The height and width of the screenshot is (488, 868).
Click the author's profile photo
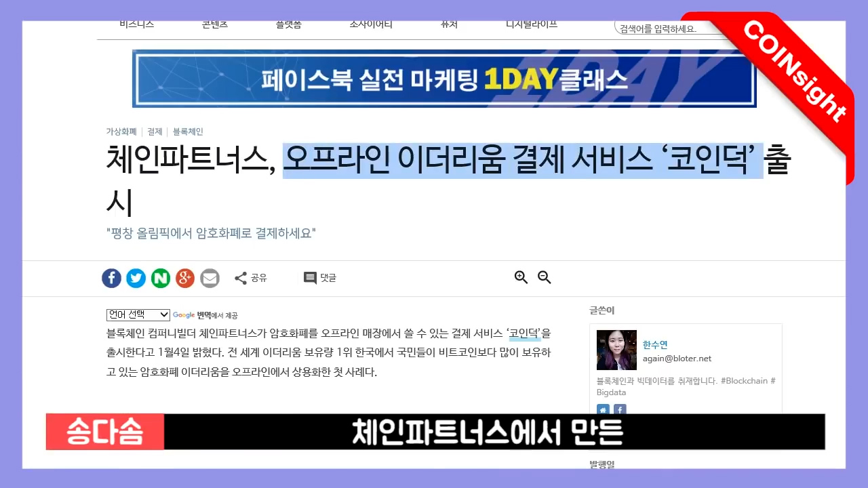616,350
